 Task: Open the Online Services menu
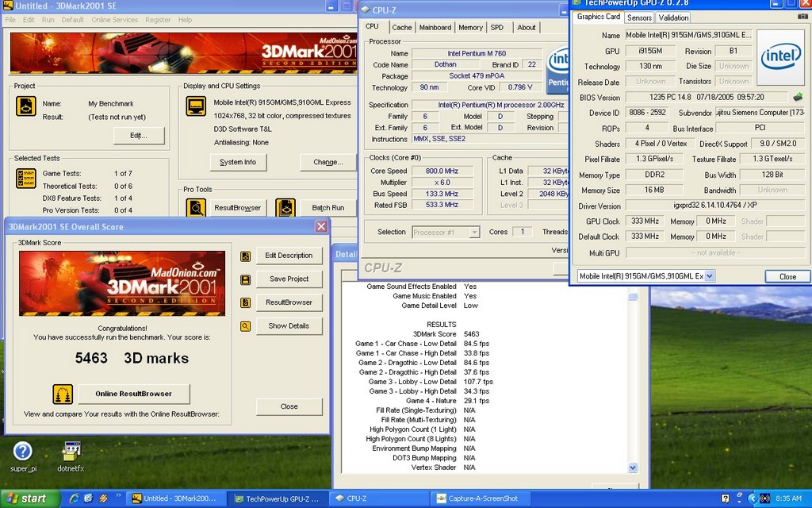click(x=114, y=20)
